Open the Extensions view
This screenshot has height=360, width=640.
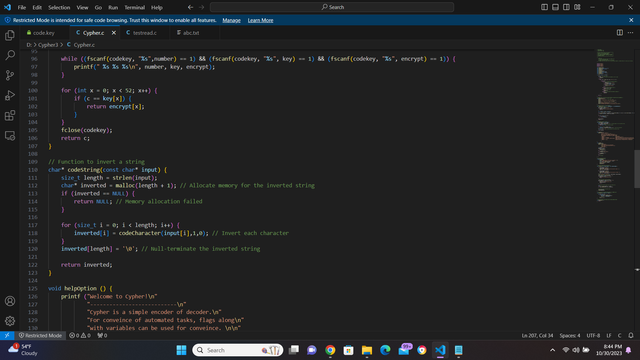pos(10,116)
